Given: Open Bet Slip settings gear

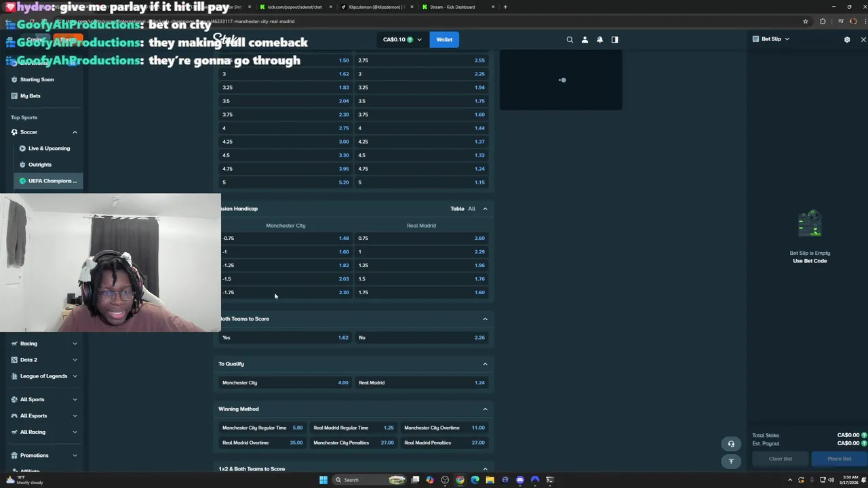Looking at the screenshot, I should tap(847, 39).
